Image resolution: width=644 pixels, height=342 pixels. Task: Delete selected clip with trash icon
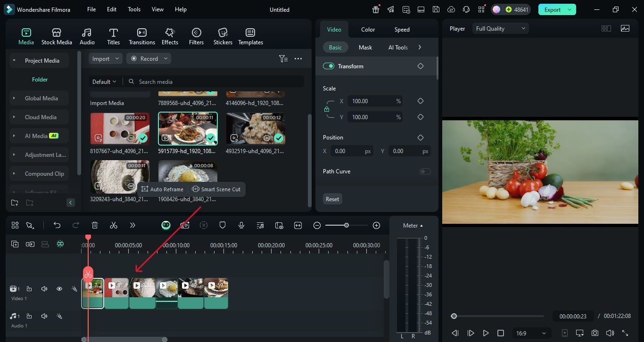pos(95,226)
